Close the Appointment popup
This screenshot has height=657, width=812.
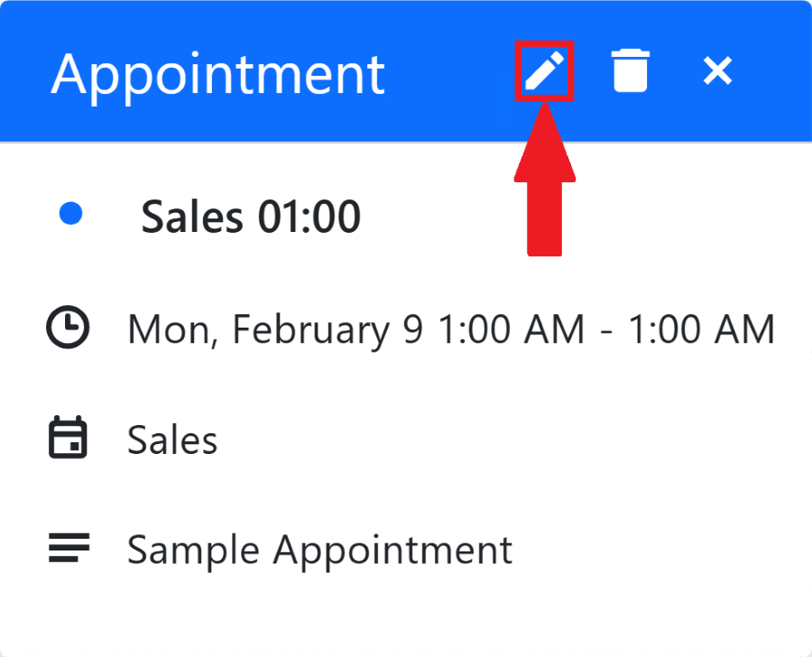pos(717,70)
